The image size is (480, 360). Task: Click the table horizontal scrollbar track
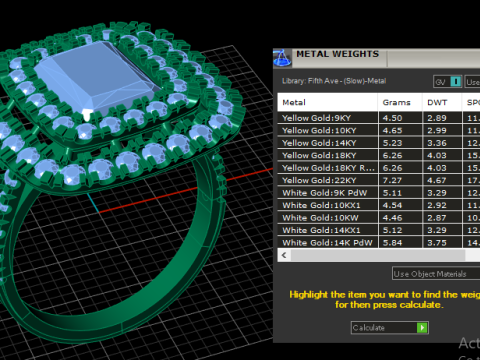pos(378,255)
